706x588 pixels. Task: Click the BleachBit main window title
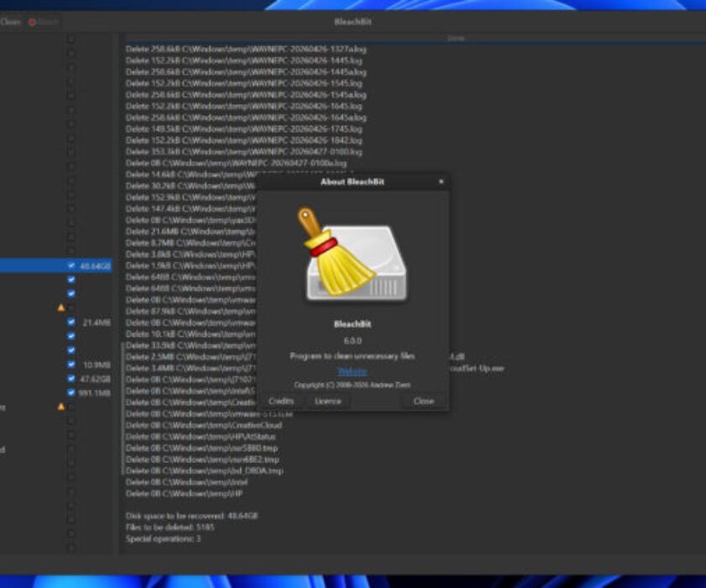pos(352,22)
